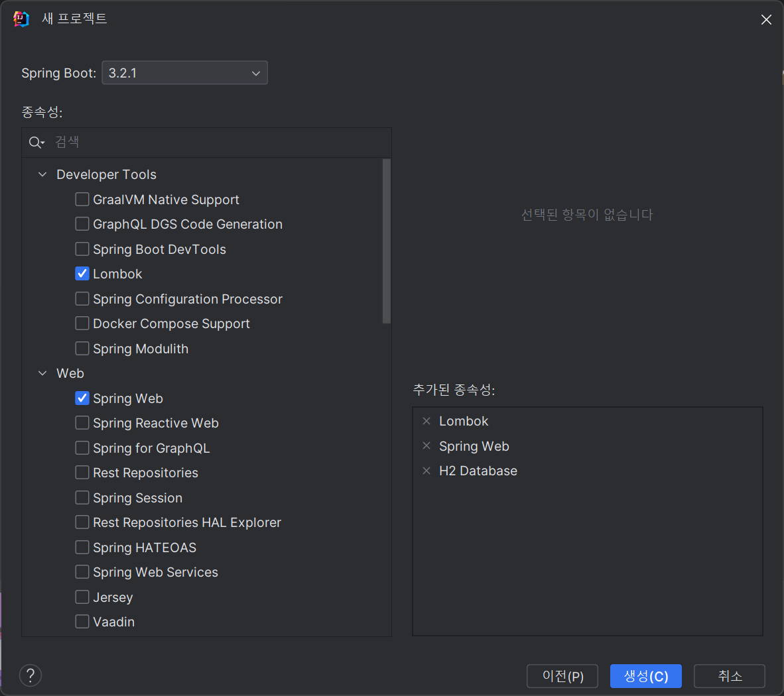The height and width of the screenshot is (696, 784).
Task: Remove Lombok from added dependencies
Action: click(x=426, y=421)
